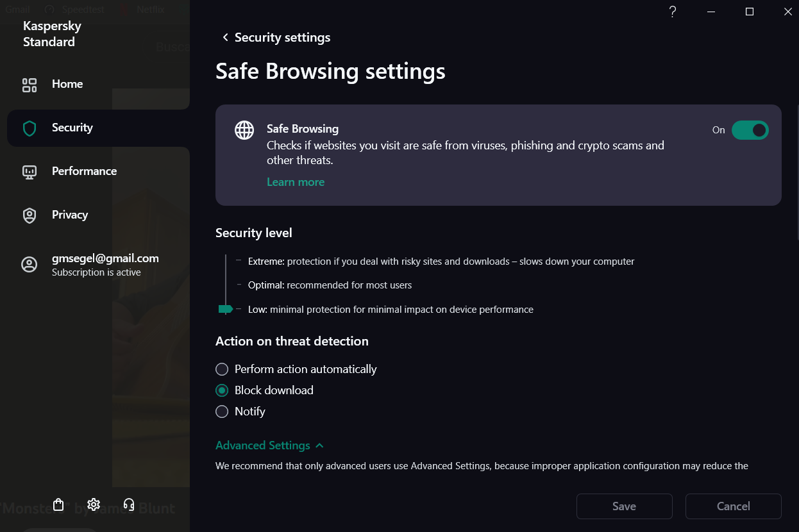This screenshot has height=532, width=799.
Task: Select the Notify radio button
Action: 222,411
